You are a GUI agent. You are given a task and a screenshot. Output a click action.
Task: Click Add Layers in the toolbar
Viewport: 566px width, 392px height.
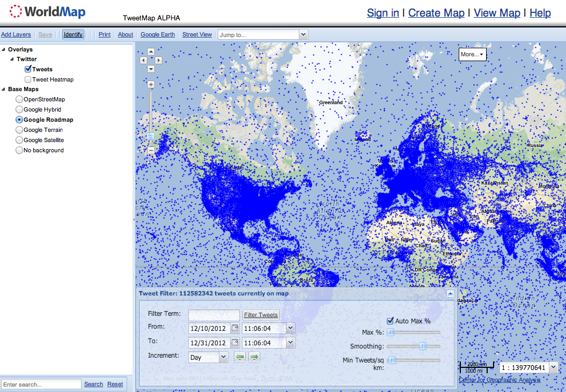coord(16,34)
